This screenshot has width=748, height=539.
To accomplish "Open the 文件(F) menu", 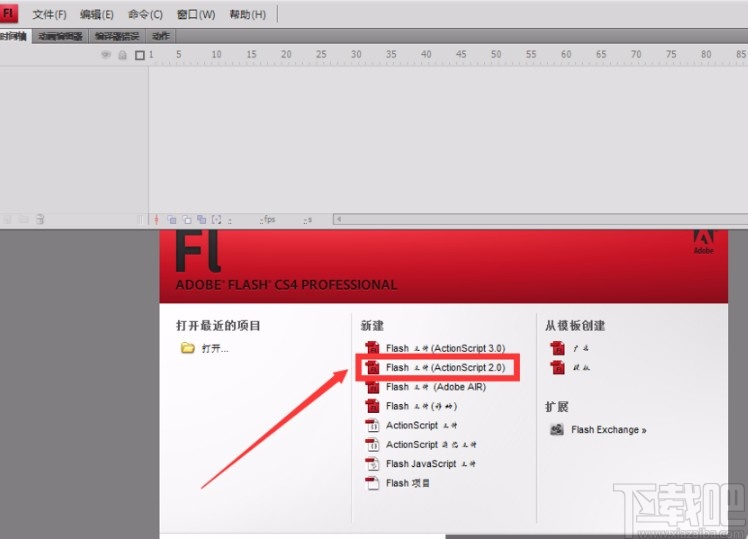I will [49, 14].
